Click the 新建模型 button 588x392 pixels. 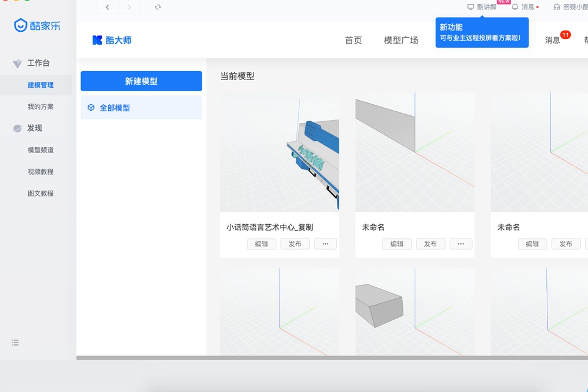tap(141, 81)
